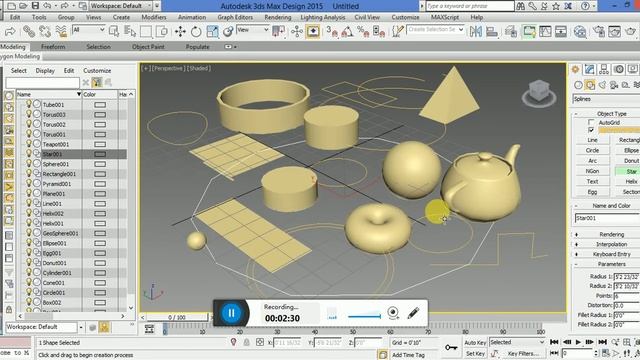Toggle the checkbox below AutoGrid

(x=591, y=130)
